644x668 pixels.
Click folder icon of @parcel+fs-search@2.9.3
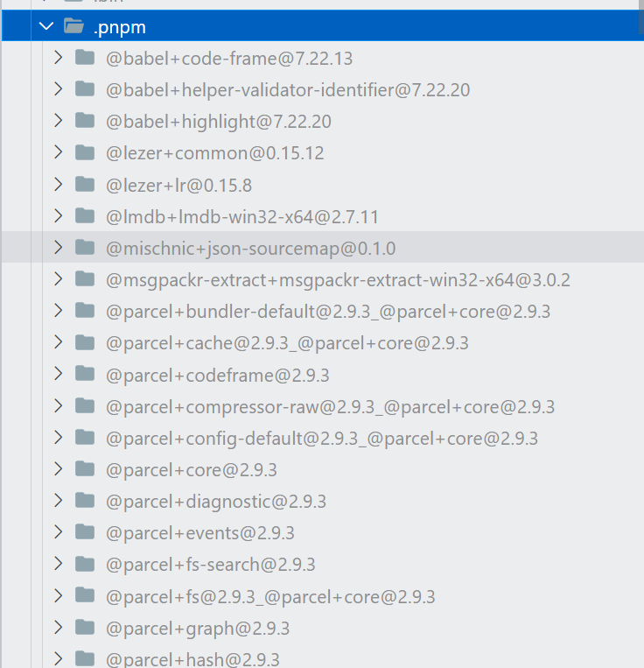(85, 564)
